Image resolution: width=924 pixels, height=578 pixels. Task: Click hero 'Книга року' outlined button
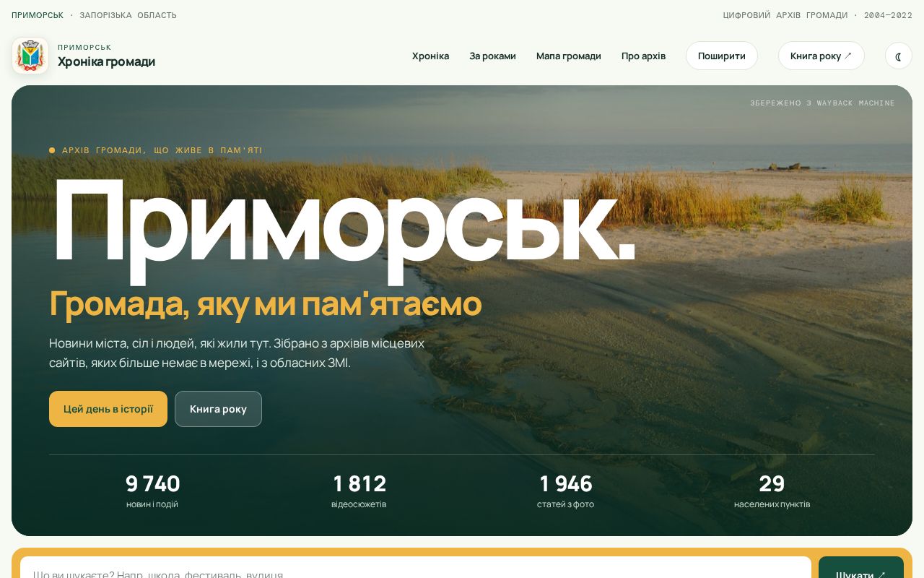tap(218, 409)
